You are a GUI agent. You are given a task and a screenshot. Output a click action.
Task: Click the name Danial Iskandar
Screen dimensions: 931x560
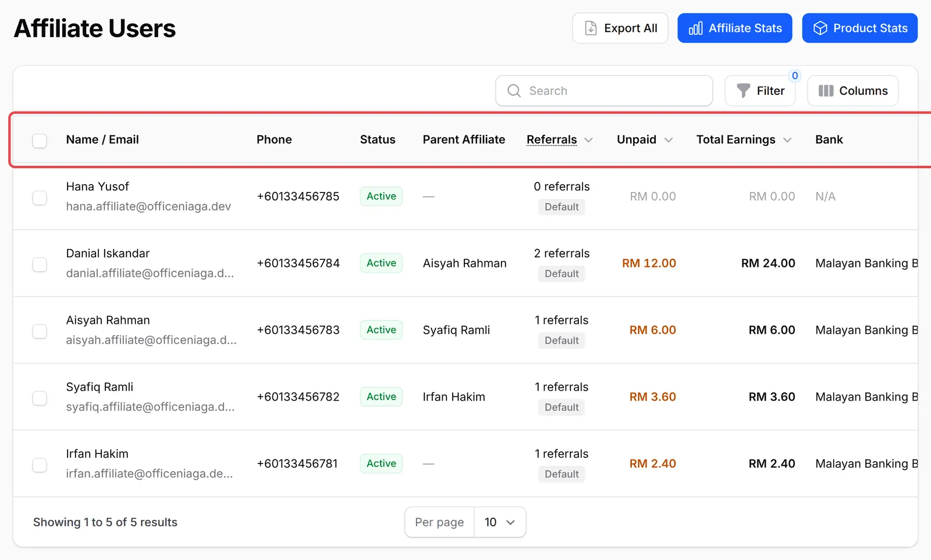pyautogui.click(x=108, y=254)
